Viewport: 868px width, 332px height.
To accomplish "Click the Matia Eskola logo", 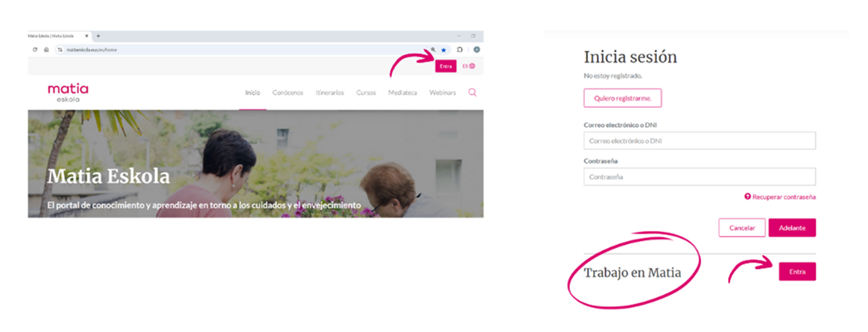I will click(68, 92).
